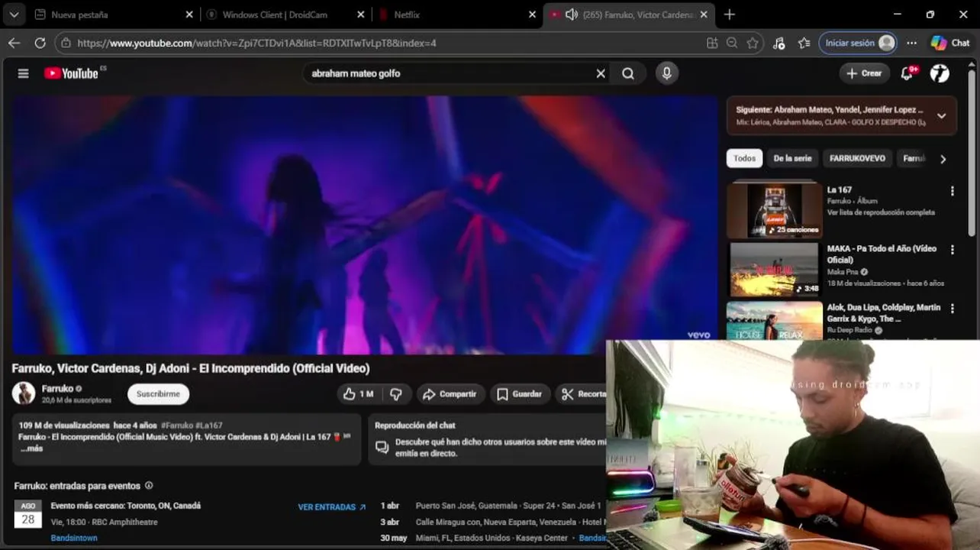Open the Bandsintown link under Toronto event
The width and height of the screenshot is (980, 550).
[x=74, y=538]
